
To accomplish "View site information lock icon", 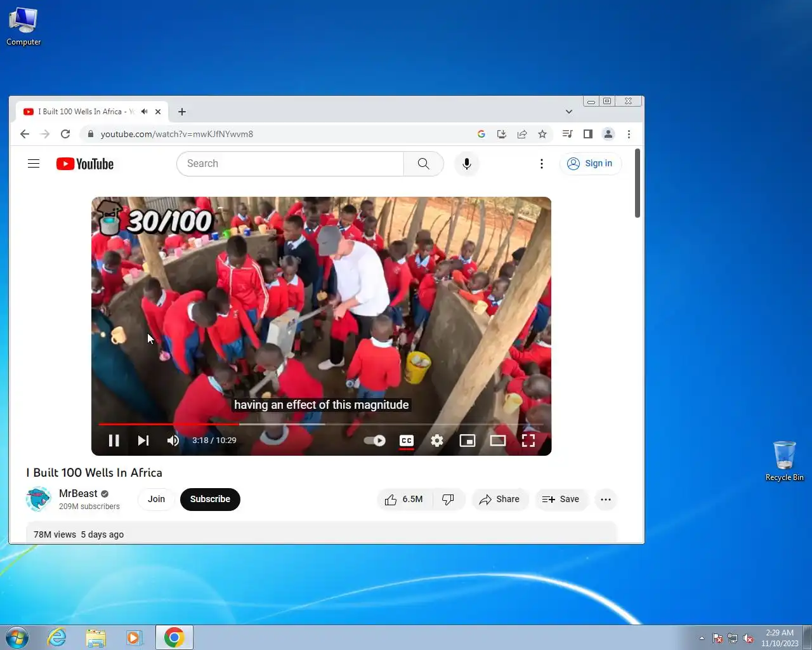I will 90,134.
